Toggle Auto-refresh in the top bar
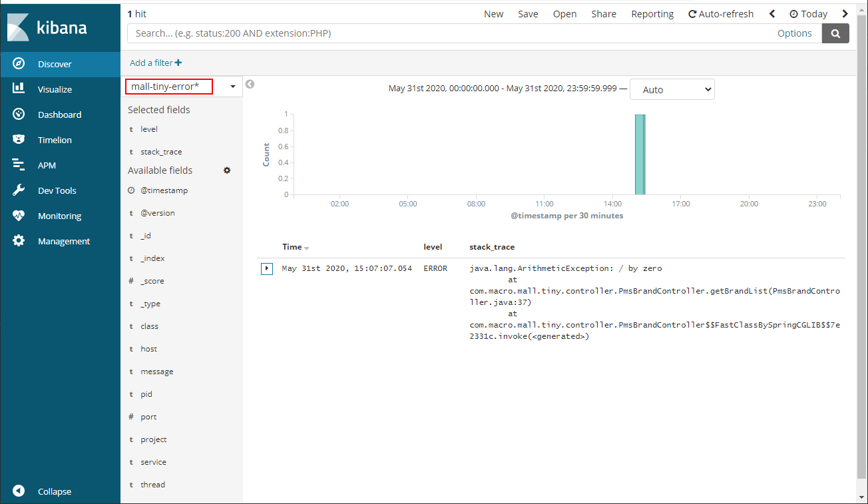Image resolution: width=868 pixels, height=504 pixels. click(x=721, y=14)
